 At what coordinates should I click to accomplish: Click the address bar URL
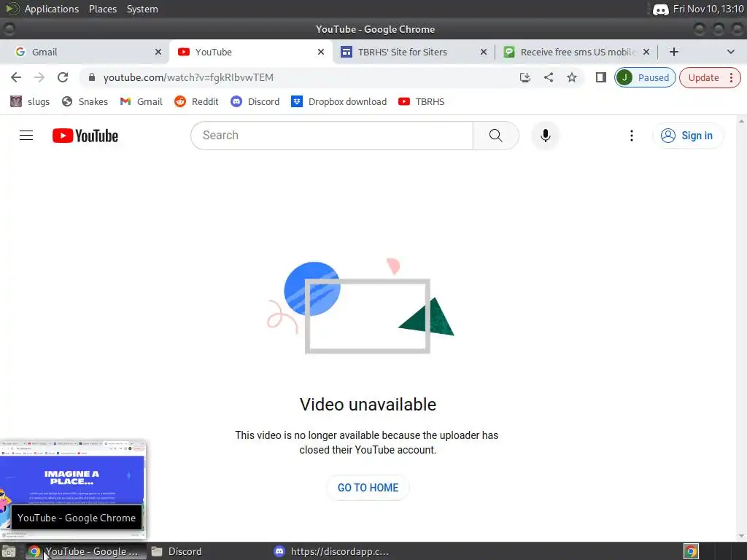point(188,77)
